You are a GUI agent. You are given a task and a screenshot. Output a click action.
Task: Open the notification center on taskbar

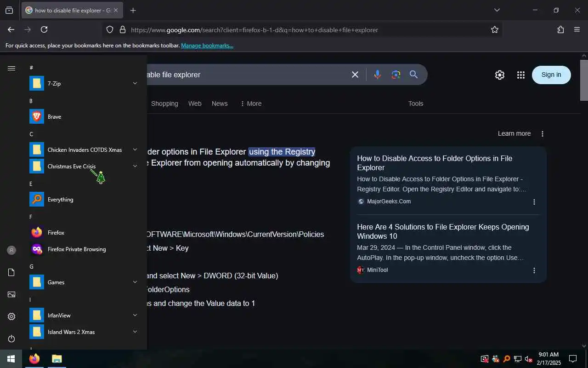[x=573, y=359]
